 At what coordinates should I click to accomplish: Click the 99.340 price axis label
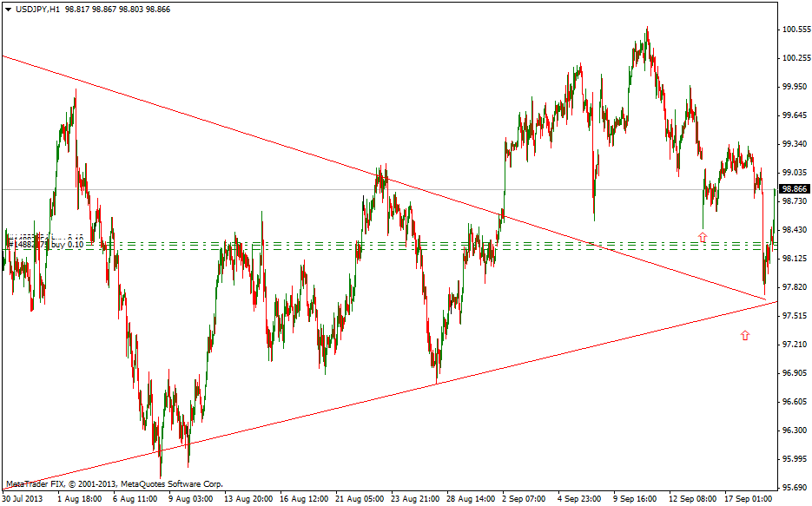point(795,144)
